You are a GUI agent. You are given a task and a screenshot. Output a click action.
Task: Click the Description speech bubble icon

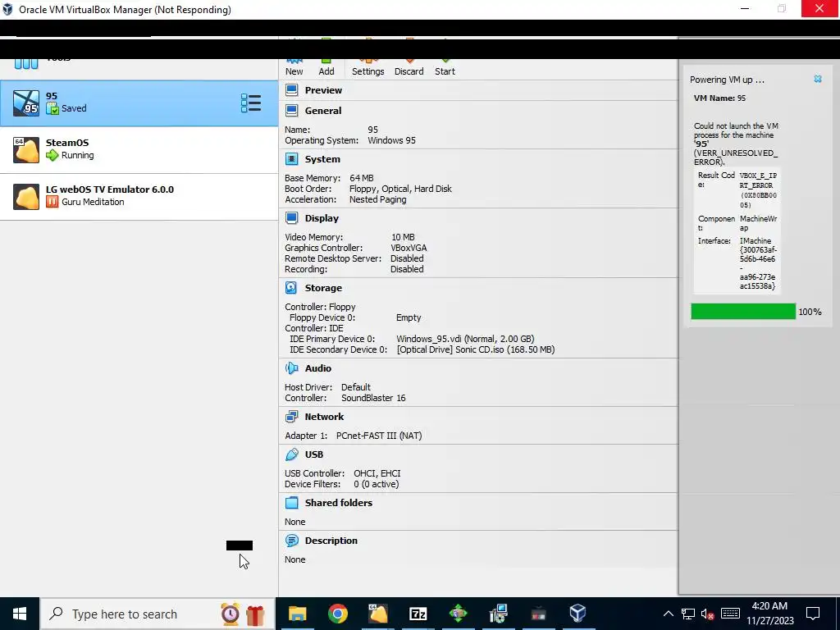click(291, 541)
